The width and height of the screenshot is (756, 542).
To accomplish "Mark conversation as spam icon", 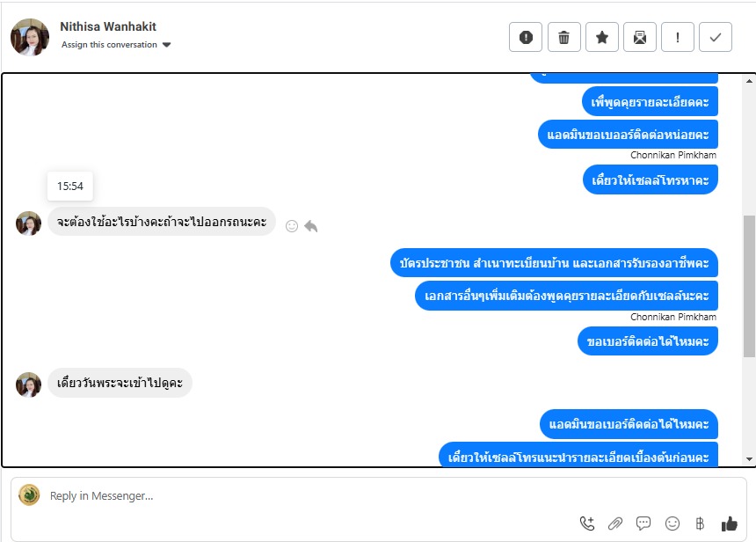I will pyautogui.click(x=526, y=37).
